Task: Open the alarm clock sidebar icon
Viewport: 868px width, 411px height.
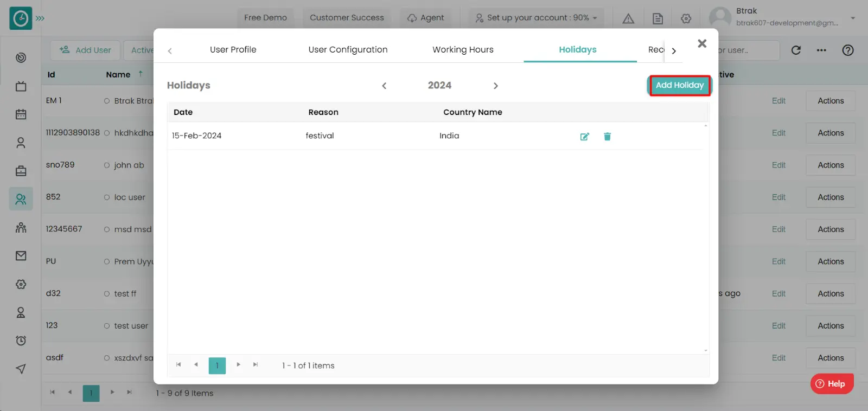Action: point(21,341)
